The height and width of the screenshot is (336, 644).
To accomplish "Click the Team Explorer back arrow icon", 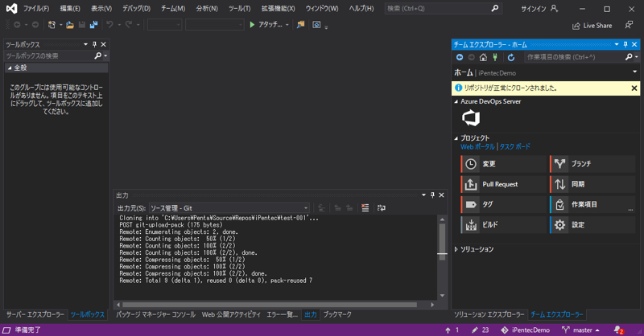I will [460, 57].
